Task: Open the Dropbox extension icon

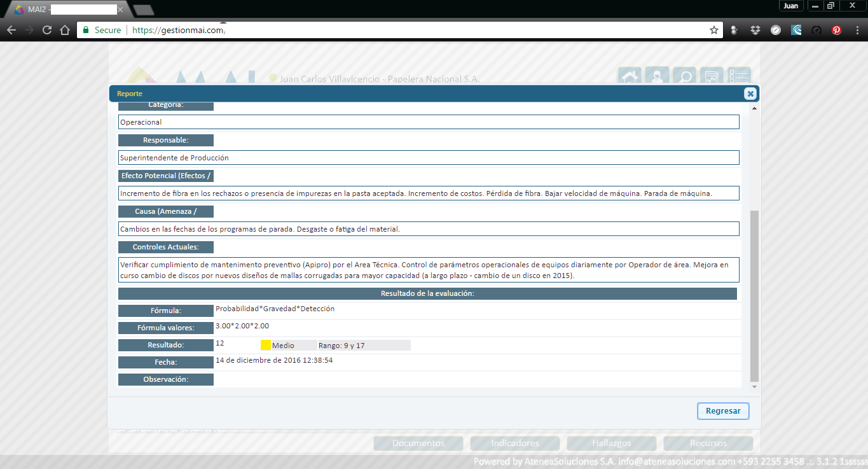Action: [x=755, y=30]
